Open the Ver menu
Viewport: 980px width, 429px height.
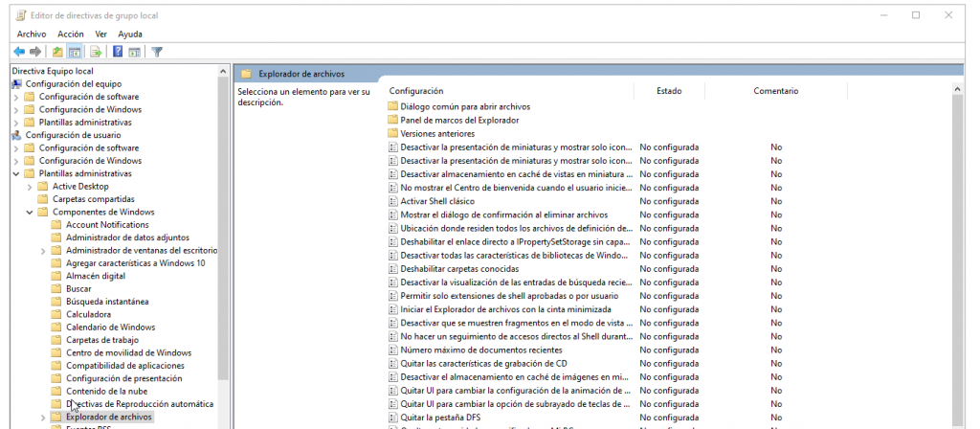(101, 34)
